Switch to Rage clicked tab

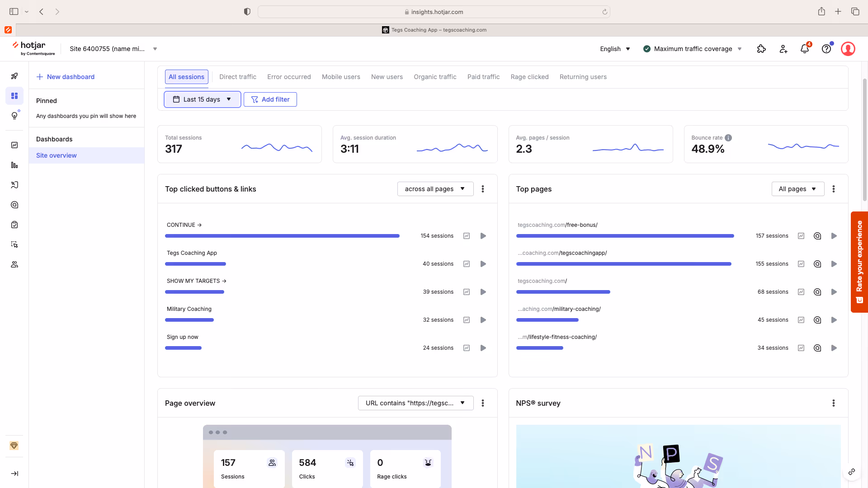(529, 77)
